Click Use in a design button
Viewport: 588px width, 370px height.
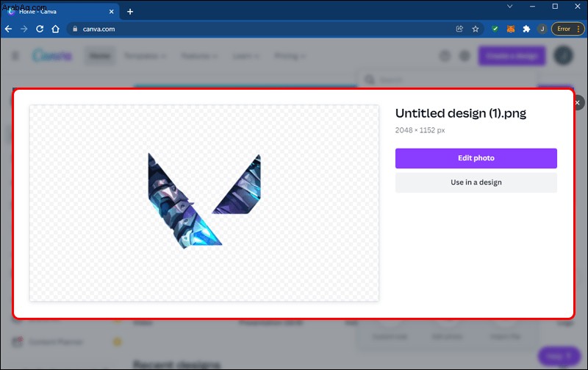(476, 182)
